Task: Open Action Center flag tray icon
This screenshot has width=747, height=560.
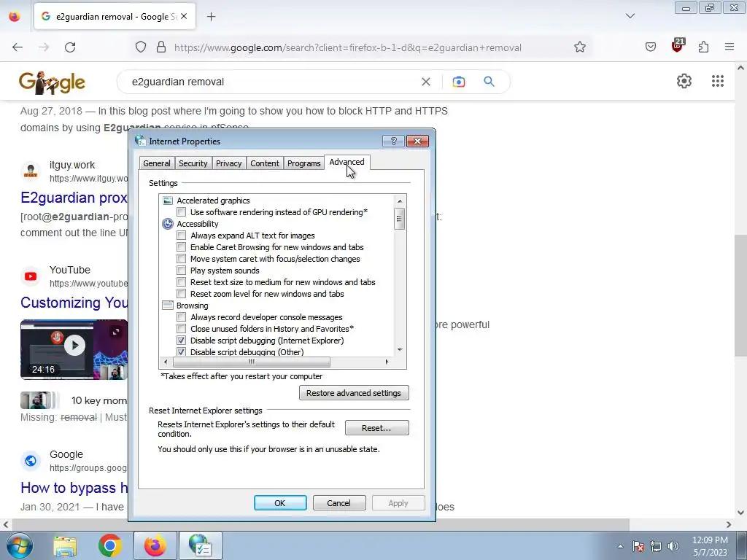Action: [x=638, y=546]
